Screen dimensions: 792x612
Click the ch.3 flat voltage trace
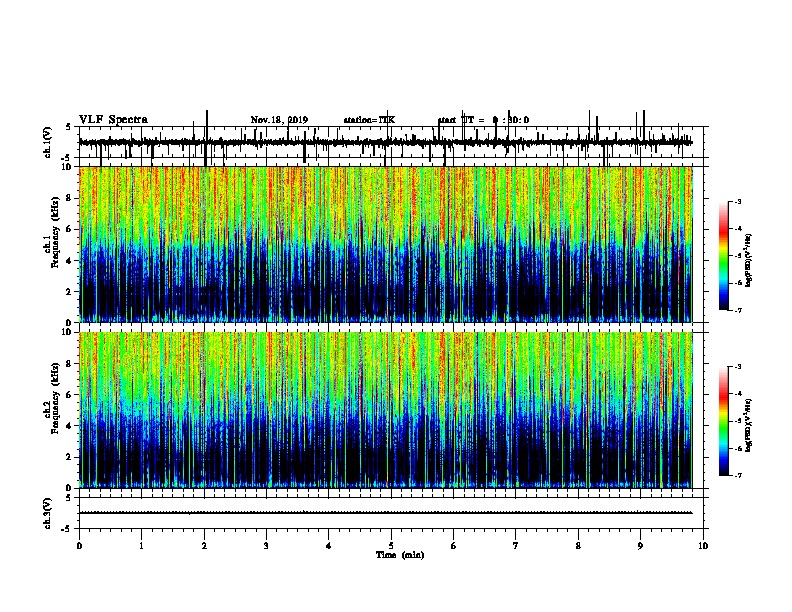point(385,513)
